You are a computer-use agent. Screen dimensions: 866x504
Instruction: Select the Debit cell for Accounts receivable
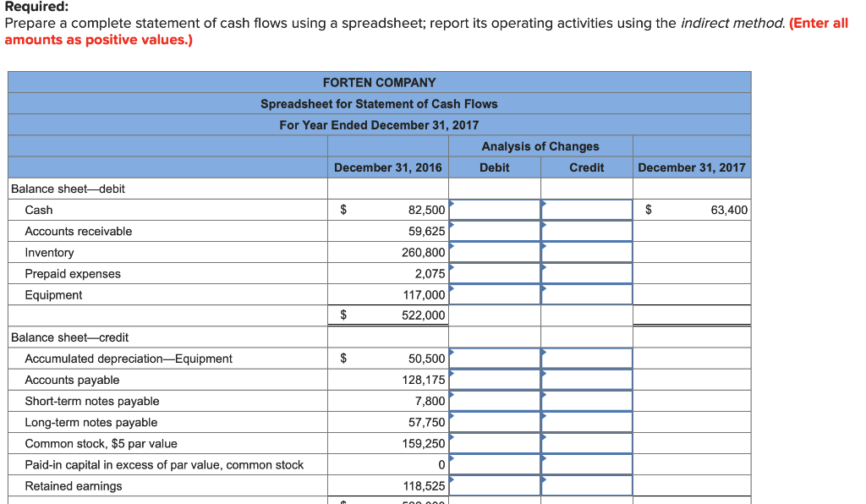[495, 231]
